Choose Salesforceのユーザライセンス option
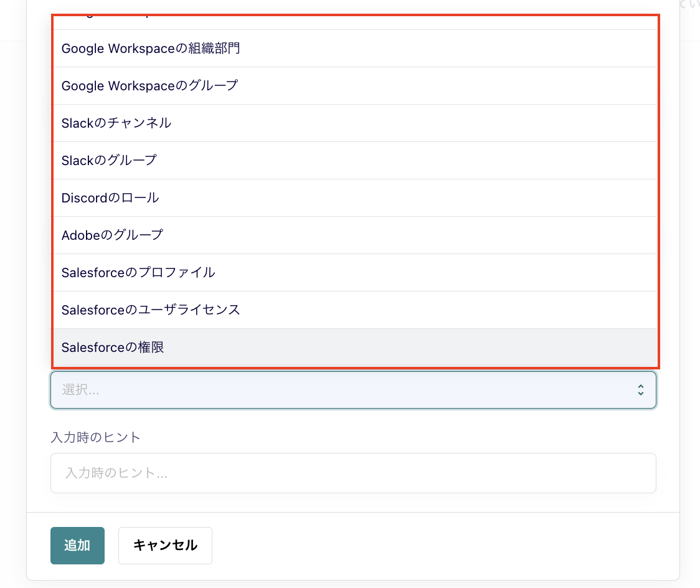 click(355, 310)
